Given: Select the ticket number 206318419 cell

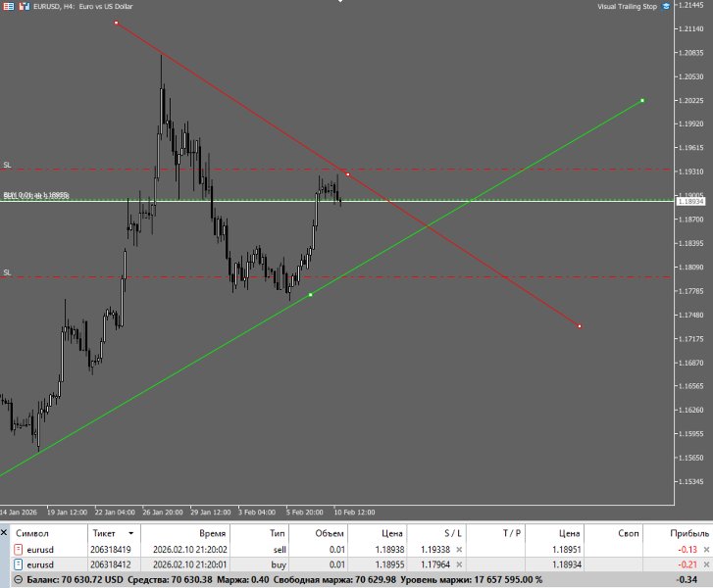Looking at the screenshot, I should tap(111, 550).
